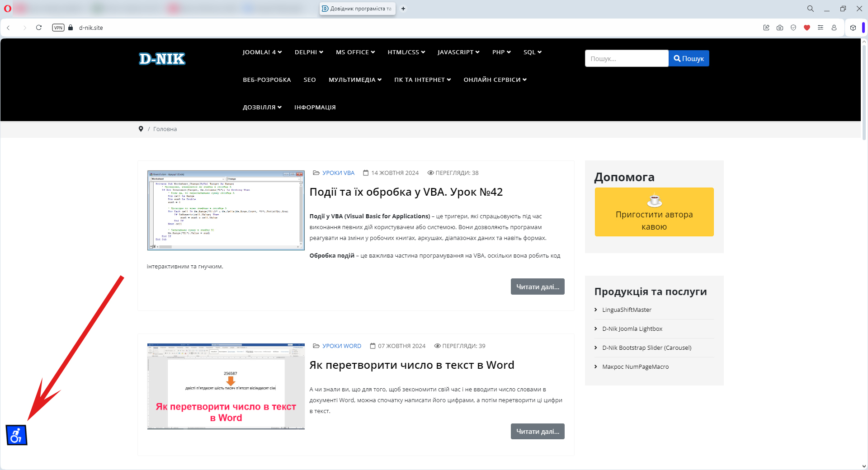Open article Події та їх обробка у VBA
This screenshot has height=470, width=868.
tap(406, 192)
